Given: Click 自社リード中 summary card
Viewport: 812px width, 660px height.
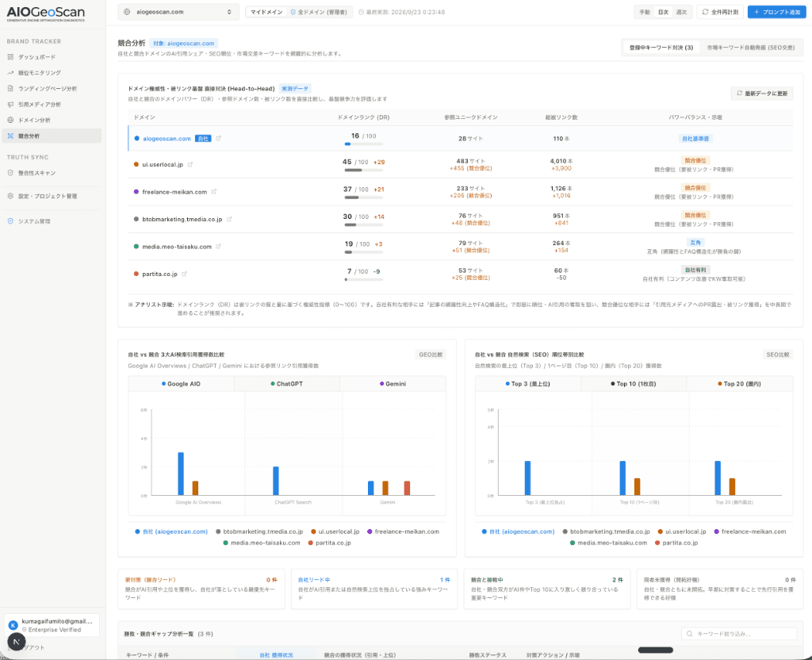Looking at the screenshot, I should (374, 589).
